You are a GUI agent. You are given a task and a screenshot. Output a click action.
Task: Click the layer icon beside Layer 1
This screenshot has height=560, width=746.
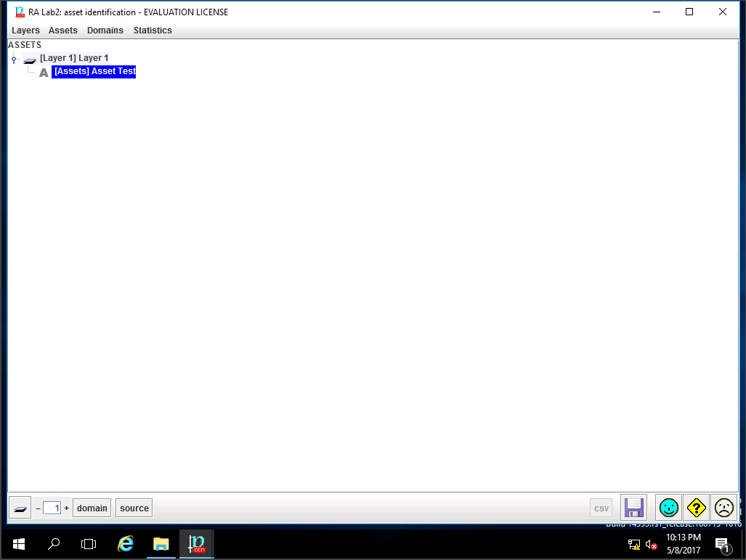click(x=30, y=60)
